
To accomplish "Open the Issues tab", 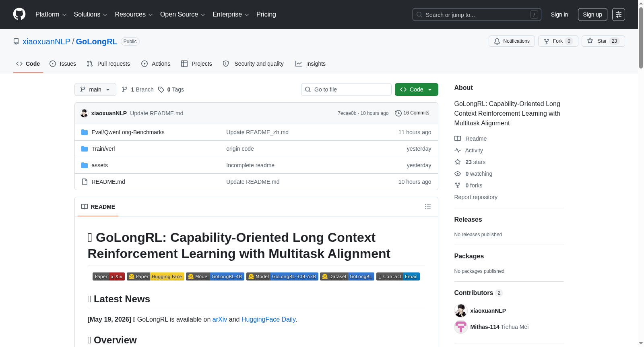I will [x=63, y=64].
